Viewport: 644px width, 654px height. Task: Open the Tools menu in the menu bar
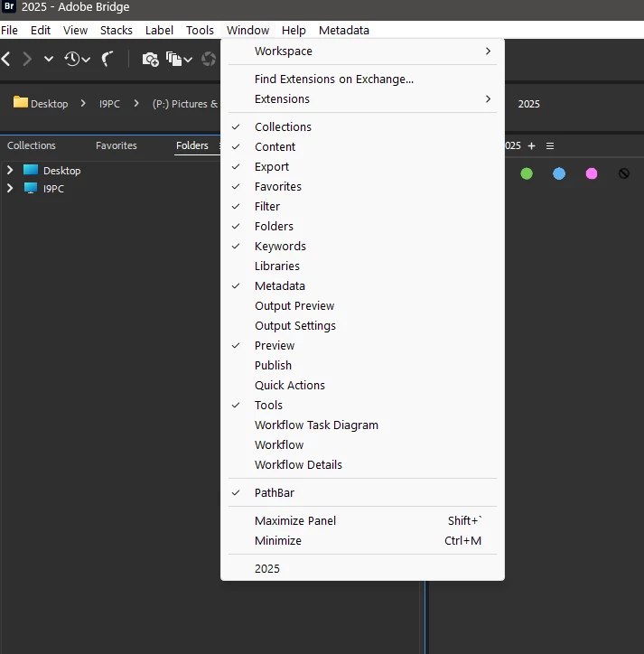(x=200, y=31)
